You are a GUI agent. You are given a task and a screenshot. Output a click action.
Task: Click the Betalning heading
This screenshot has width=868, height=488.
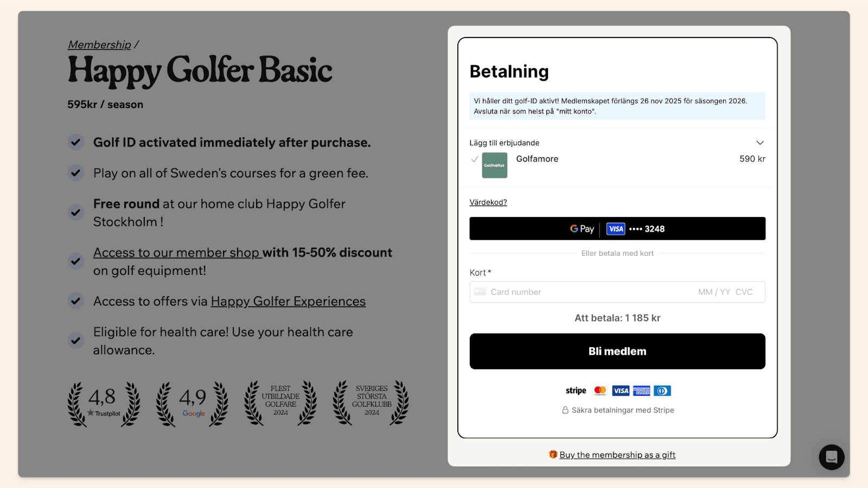[509, 71]
